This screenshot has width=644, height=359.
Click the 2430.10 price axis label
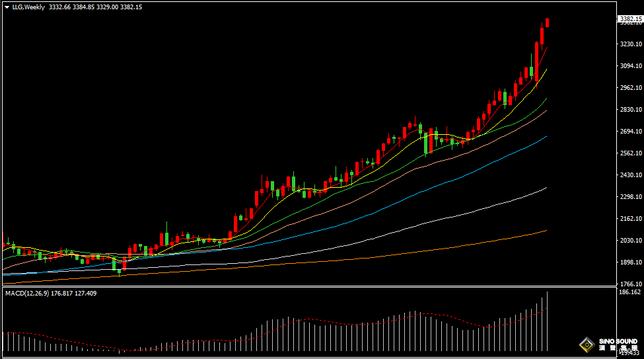coord(629,175)
